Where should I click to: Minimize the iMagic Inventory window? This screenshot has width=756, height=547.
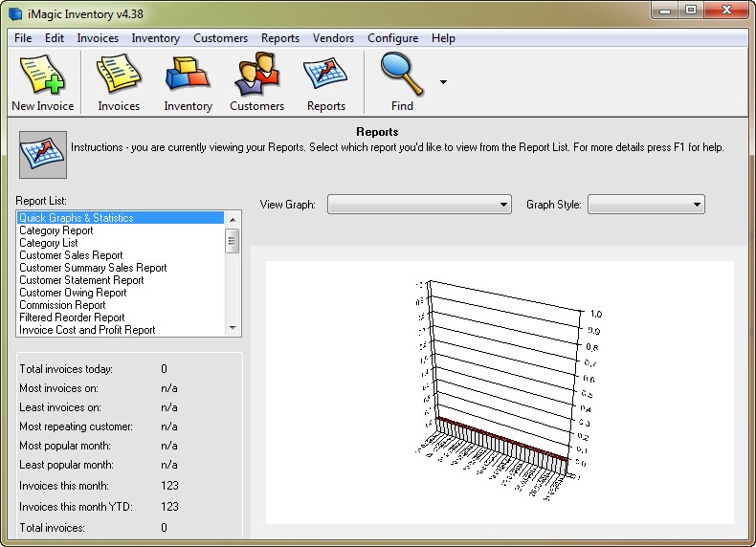point(665,11)
